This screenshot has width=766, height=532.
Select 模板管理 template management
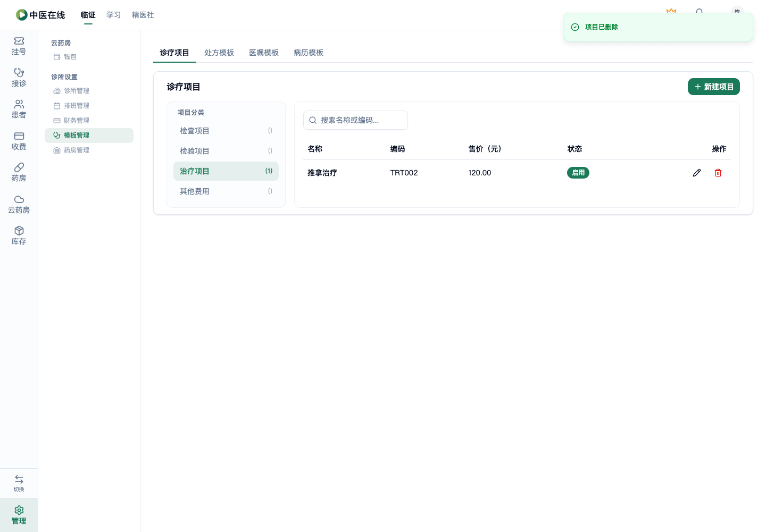[89, 136]
